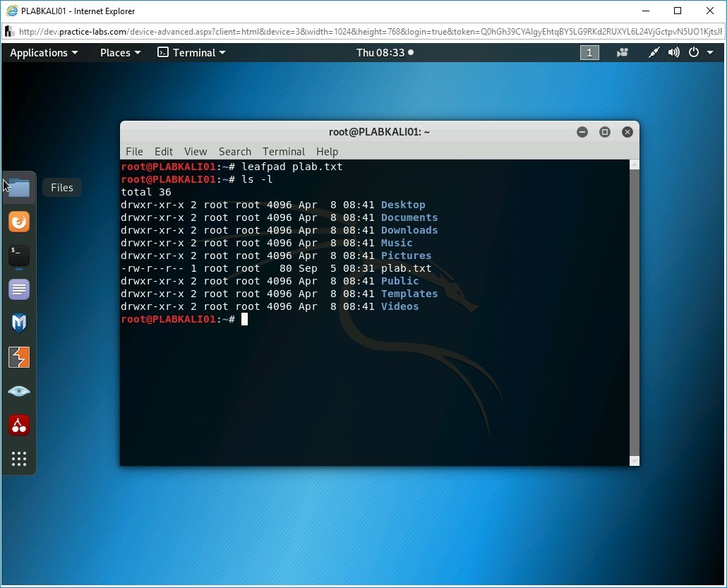Open Burp Suite from the dock

pos(19,357)
